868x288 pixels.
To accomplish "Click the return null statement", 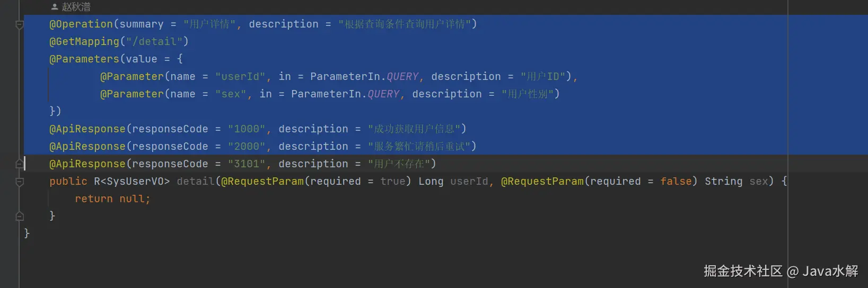I will coord(112,199).
